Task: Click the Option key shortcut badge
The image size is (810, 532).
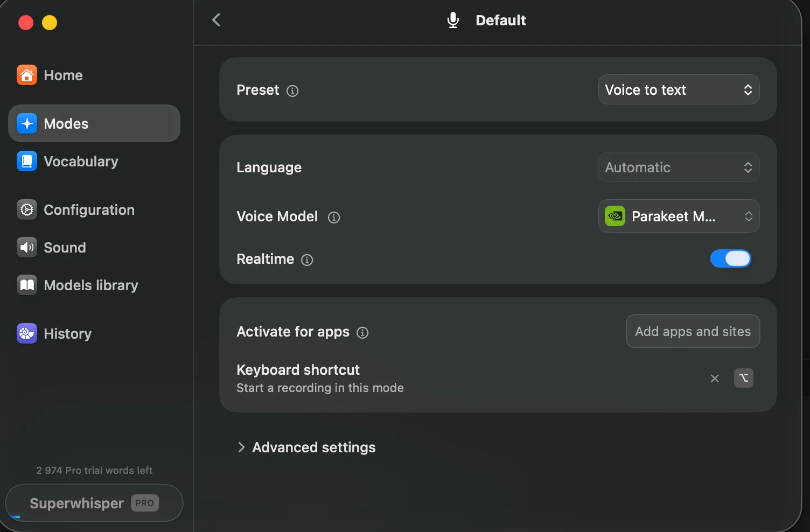Action: (x=744, y=378)
